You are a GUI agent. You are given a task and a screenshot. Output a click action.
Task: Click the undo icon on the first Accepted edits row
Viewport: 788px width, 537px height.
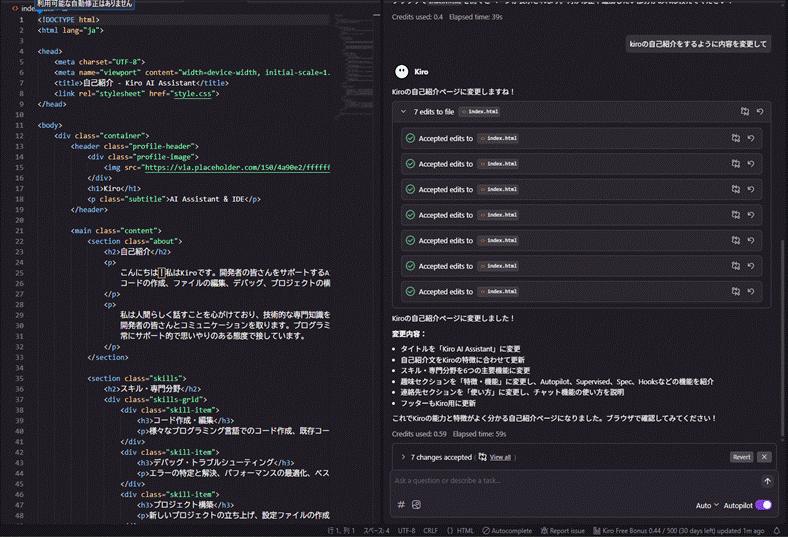[x=751, y=138]
